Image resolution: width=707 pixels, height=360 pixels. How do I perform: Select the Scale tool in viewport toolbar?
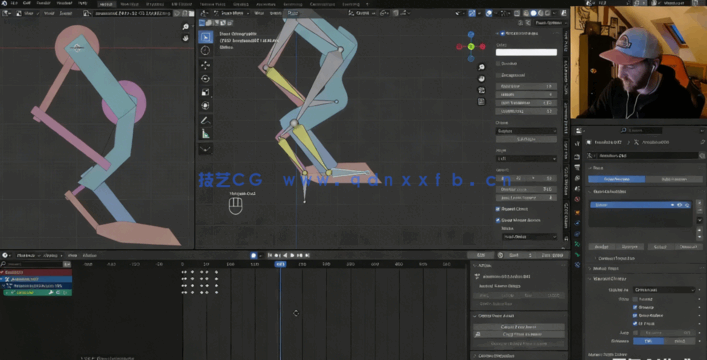[x=206, y=92]
